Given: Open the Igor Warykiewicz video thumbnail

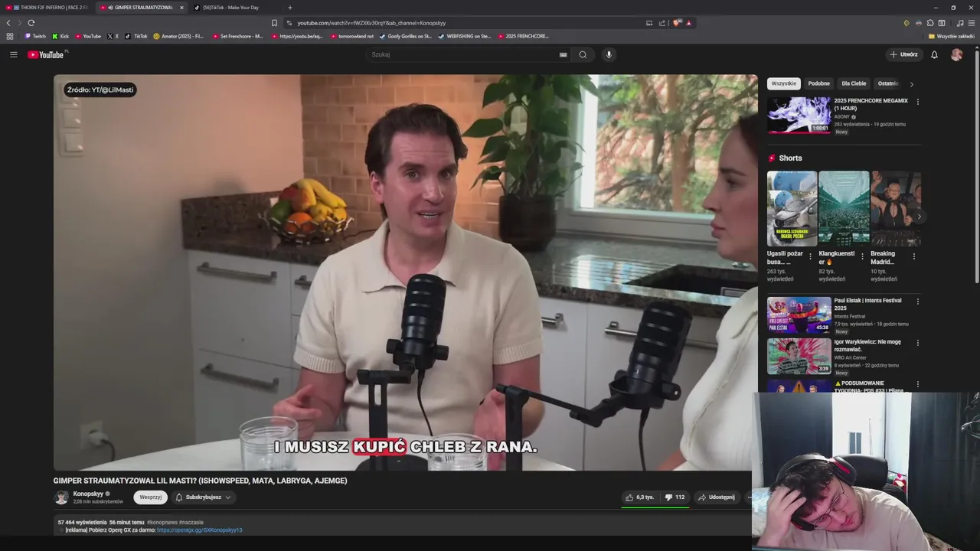Looking at the screenshot, I should tap(799, 356).
